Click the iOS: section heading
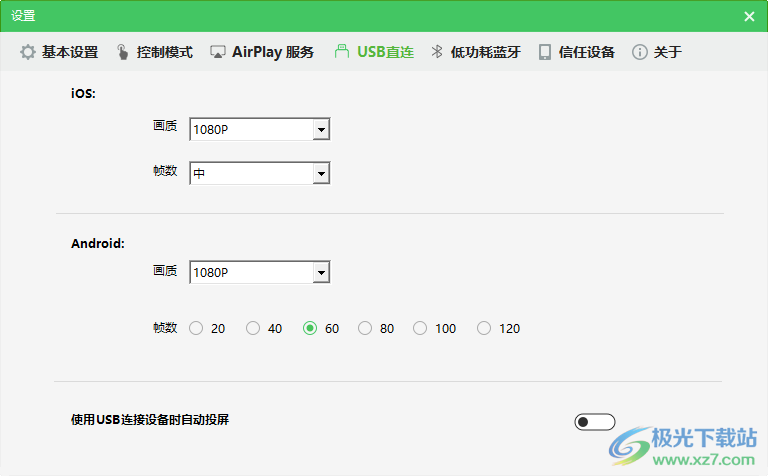768x476 pixels. pyautogui.click(x=83, y=93)
